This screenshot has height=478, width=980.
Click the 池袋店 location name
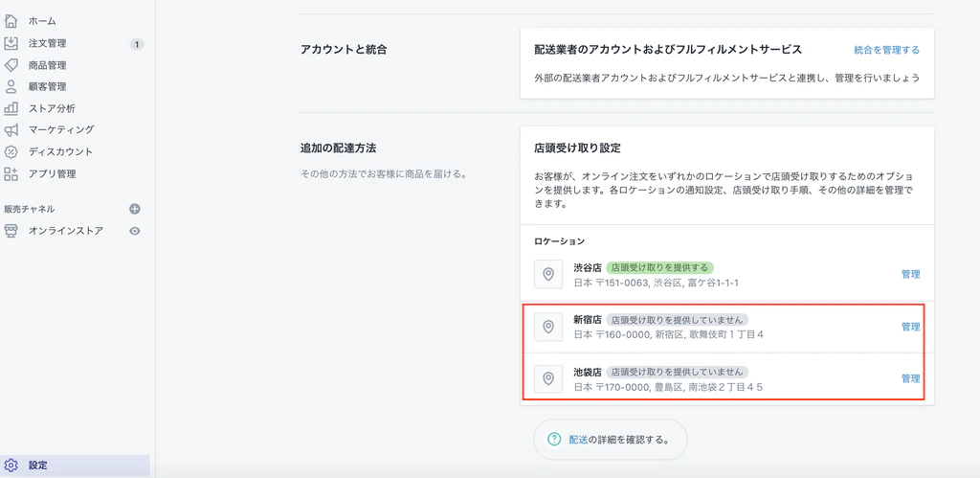tap(588, 372)
